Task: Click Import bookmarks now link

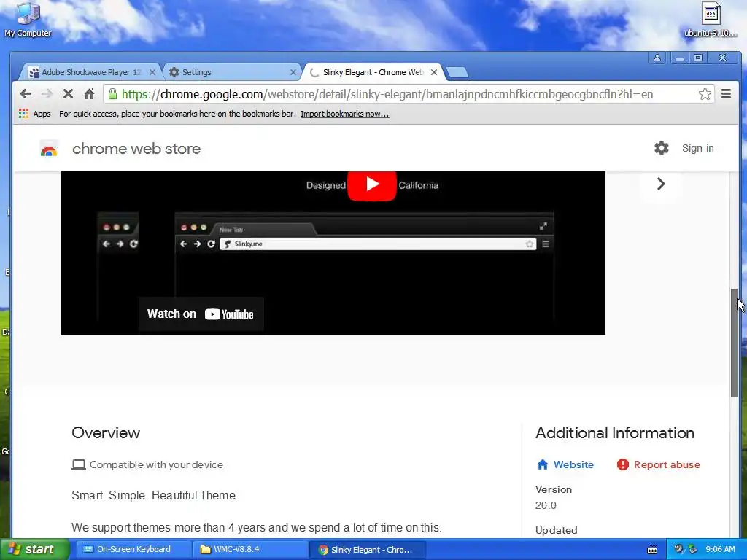Action: [345, 114]
